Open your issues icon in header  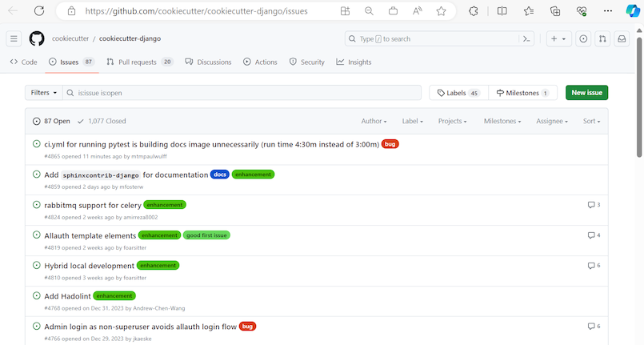click(x=583, y=39)
